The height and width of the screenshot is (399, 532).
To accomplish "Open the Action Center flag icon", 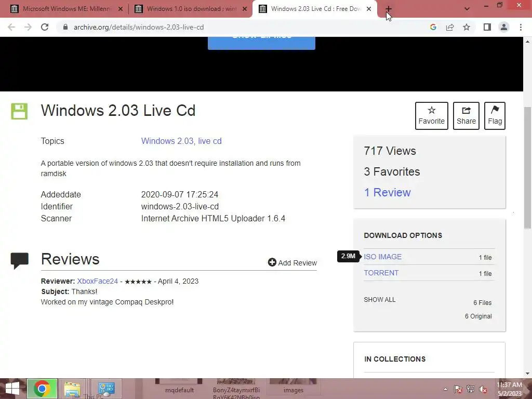I will (458, 389).
